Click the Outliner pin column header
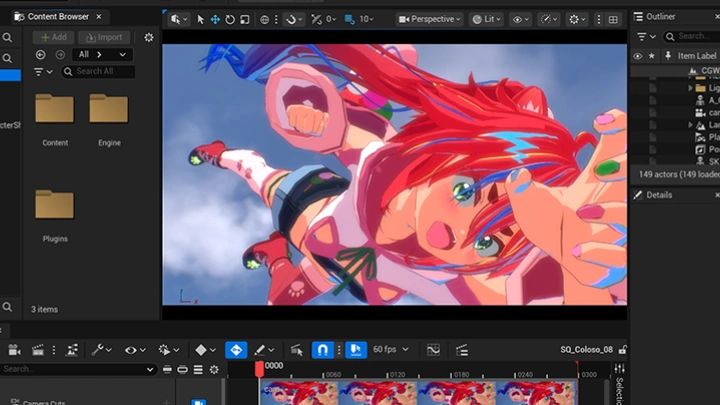 (x=668, y=56)
